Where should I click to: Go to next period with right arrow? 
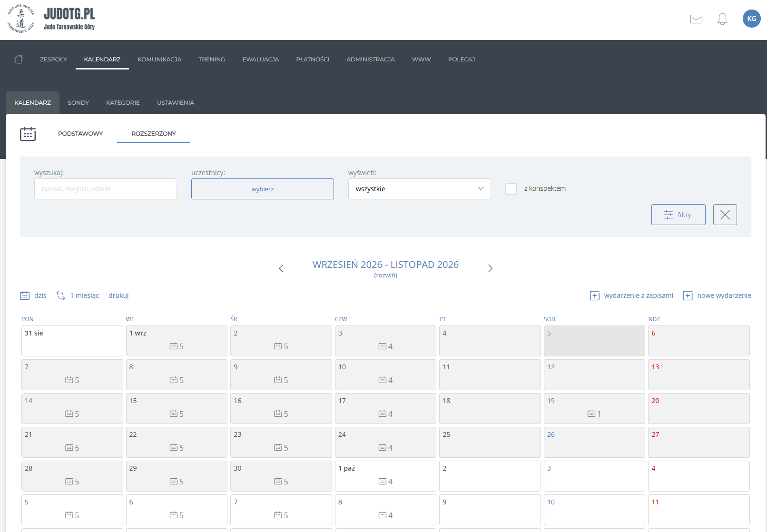point(490,268)
